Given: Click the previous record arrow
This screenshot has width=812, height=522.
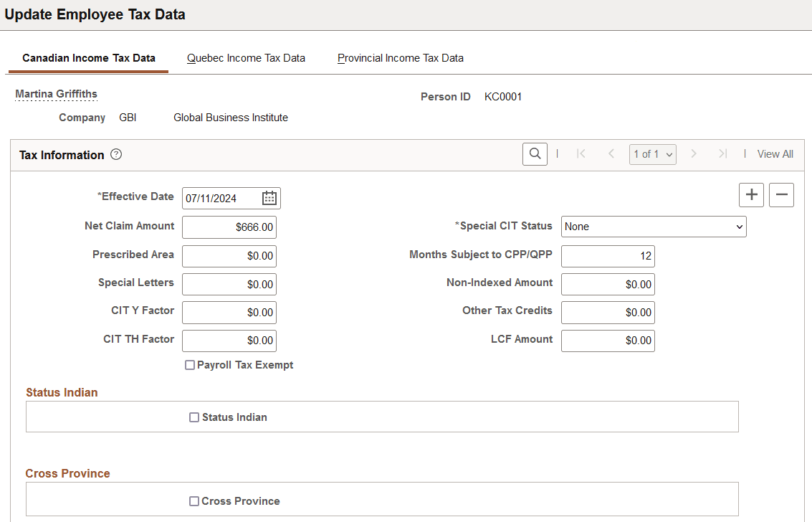Looking at the screenshot, I should (x=611, y=153).
